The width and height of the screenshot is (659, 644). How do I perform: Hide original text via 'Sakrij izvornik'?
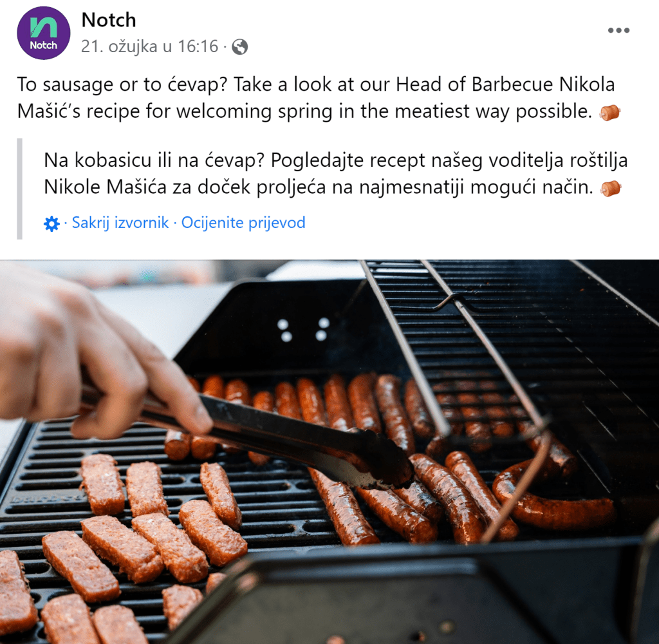[120, 222]
